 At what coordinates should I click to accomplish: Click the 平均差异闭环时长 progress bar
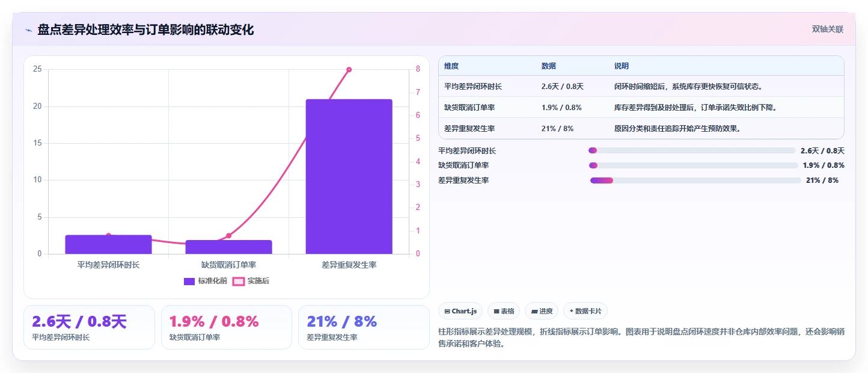692,150
